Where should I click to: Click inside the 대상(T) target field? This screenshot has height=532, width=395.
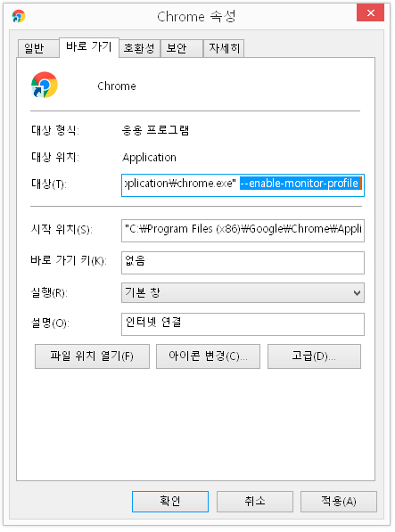(x=243, y=185)
